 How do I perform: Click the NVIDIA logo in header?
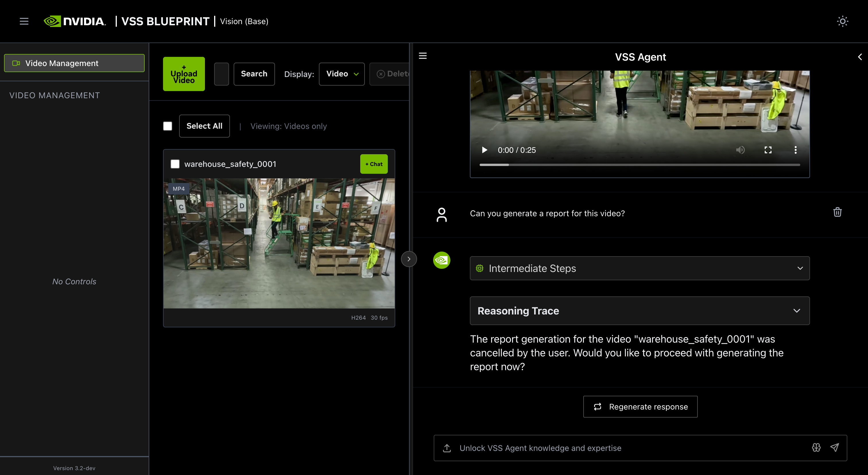point(75,21)
